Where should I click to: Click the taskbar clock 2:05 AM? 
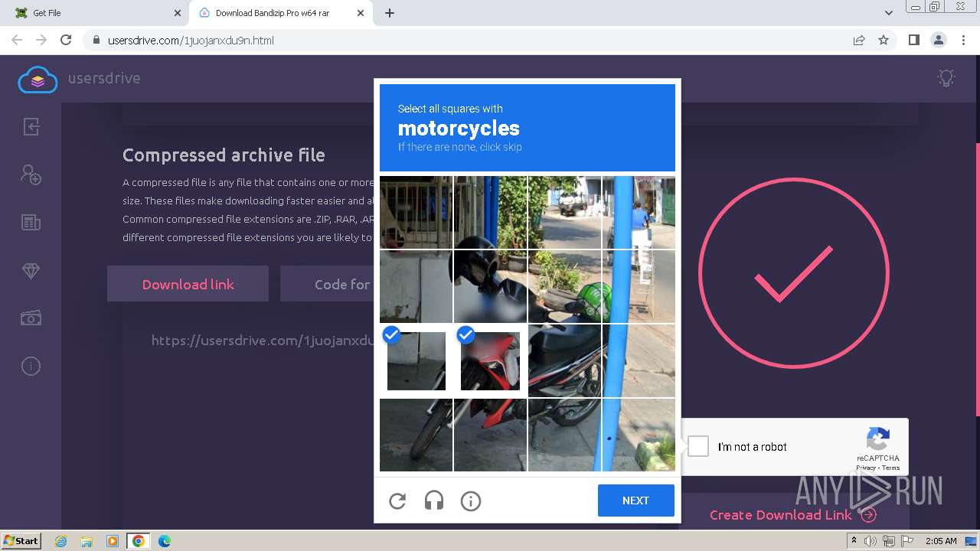pos(941,541)
